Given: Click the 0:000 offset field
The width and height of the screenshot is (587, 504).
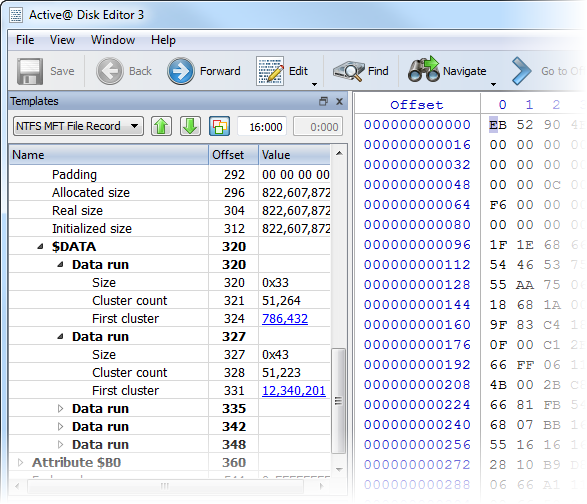Looking at the screenshot, I should (x=318, y=127).
